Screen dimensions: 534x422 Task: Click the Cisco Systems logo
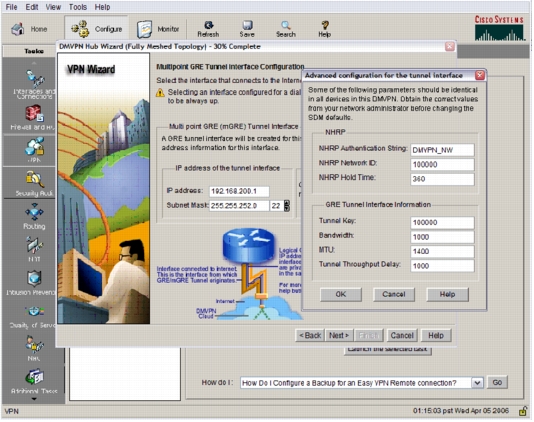coord(499,28)
